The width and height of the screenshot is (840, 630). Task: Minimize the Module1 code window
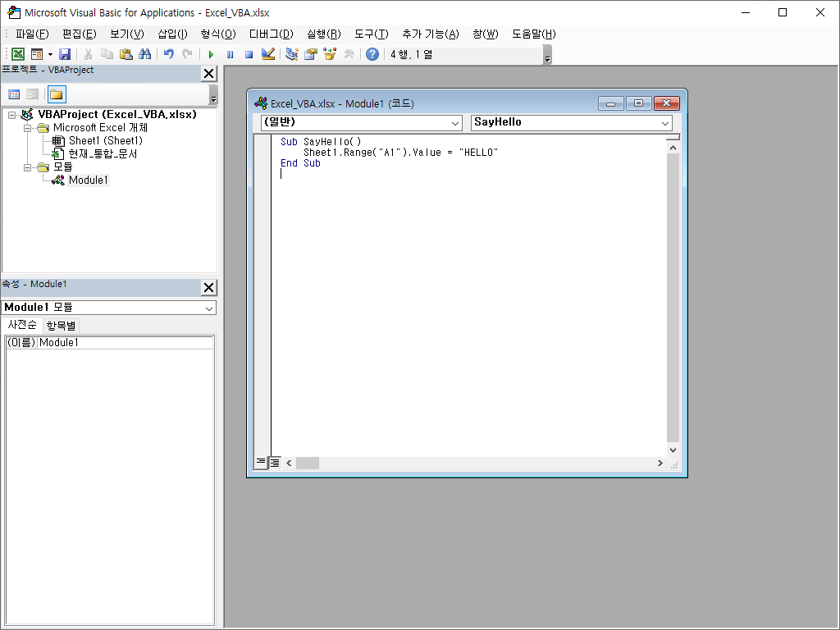(x=610, y=103)
